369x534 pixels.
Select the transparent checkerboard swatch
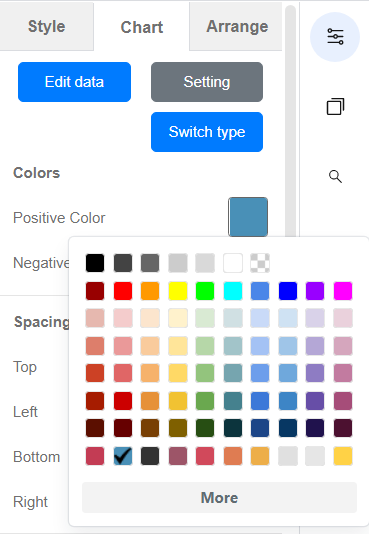(260, 263)
